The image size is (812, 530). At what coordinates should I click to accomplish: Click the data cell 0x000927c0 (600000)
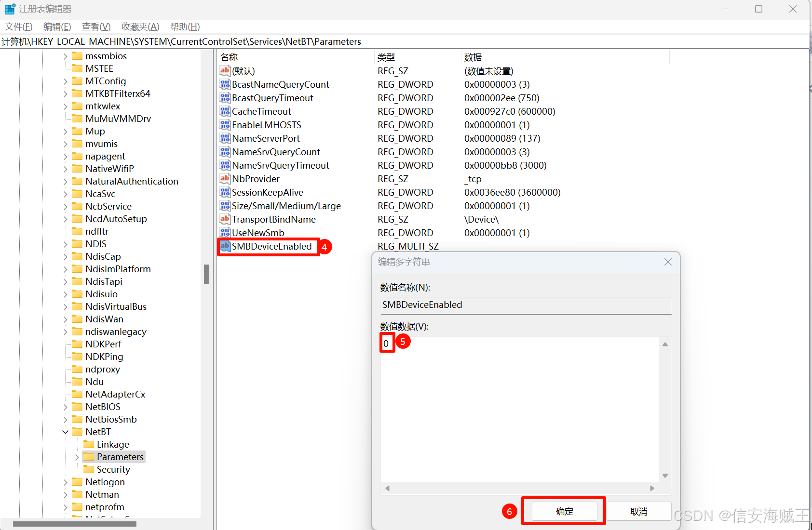(510, 111)
